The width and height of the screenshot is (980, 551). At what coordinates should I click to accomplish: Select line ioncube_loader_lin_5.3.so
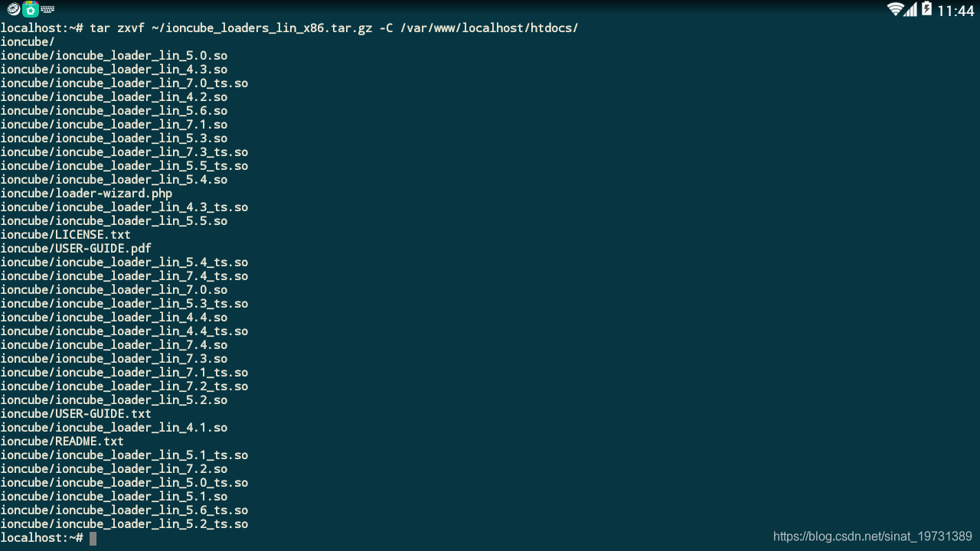tap(113, 139)
